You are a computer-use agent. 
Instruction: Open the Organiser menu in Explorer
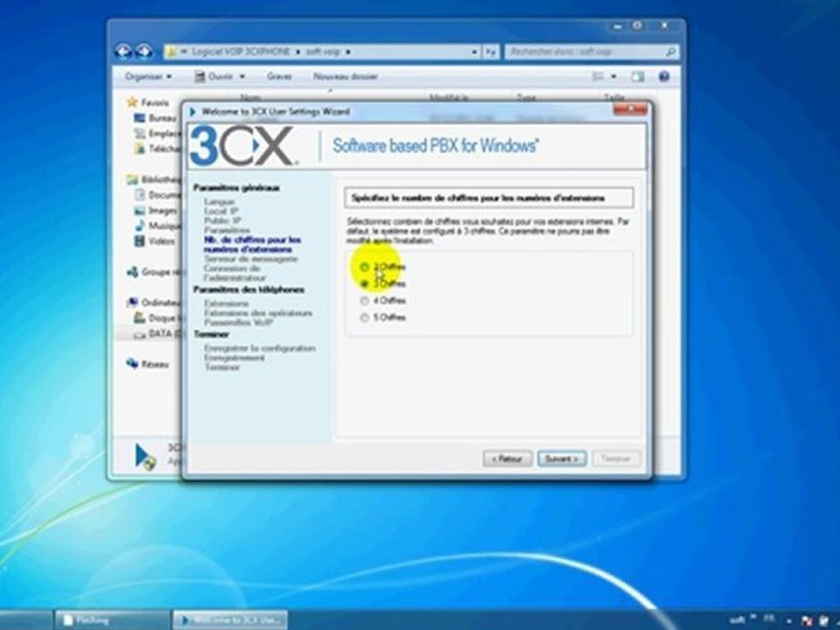click(x=149, y=77)
